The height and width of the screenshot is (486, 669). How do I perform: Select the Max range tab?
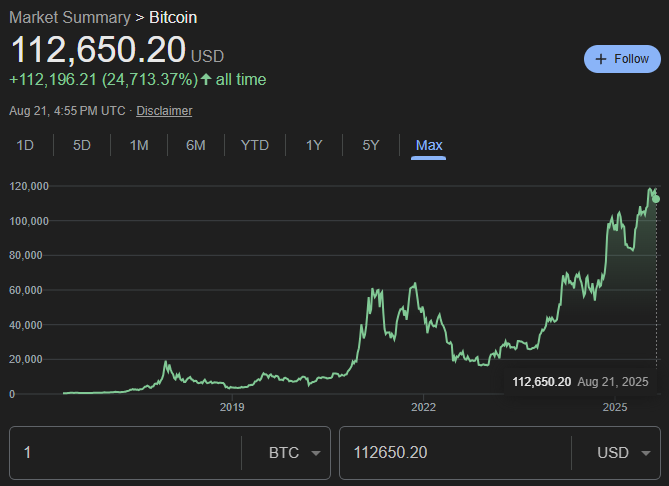pos(429,146)
